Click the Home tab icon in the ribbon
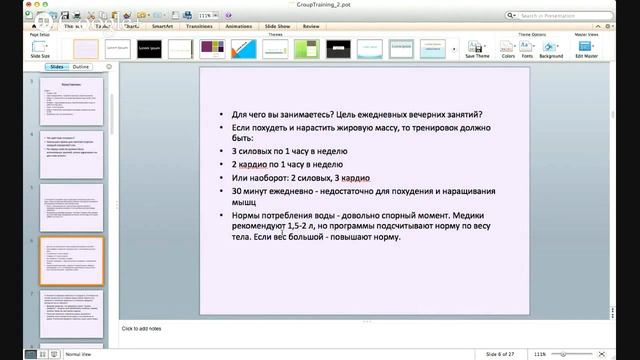The height and width of the screenshot is (360, 640). click(34, 26)
